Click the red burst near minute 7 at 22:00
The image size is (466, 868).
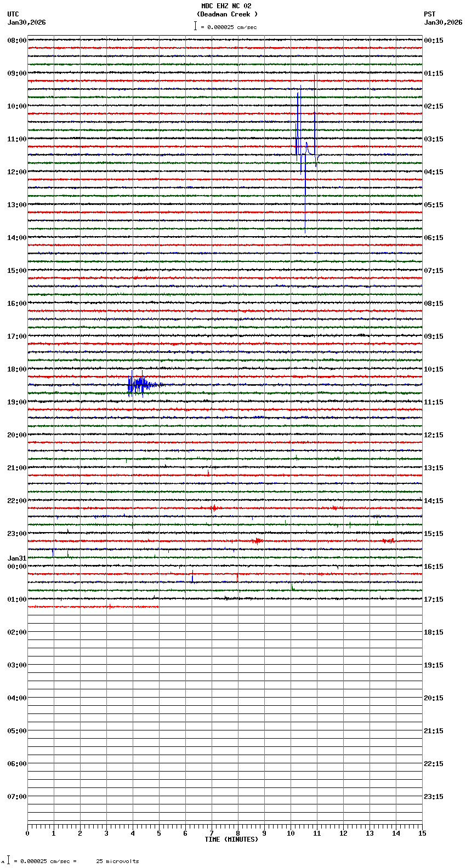pyautogui.click(x=214, y=509)
